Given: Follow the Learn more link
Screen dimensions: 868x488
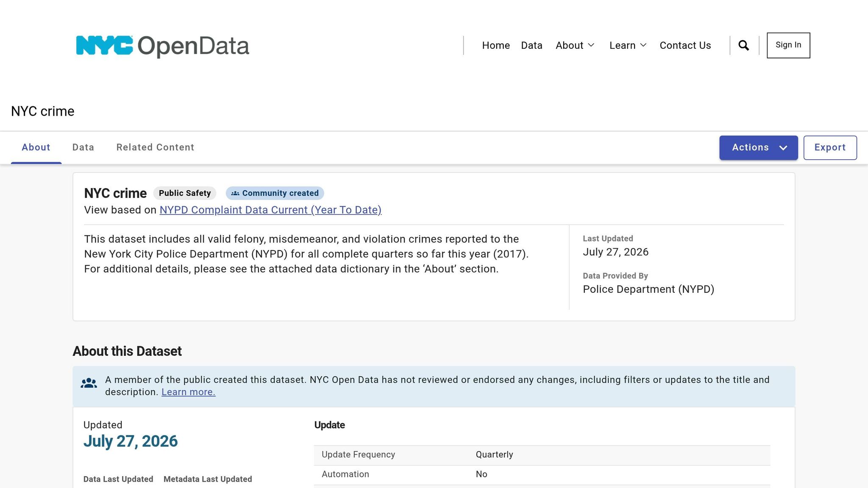Looking at the screenshot, I should tap(188, 392).
